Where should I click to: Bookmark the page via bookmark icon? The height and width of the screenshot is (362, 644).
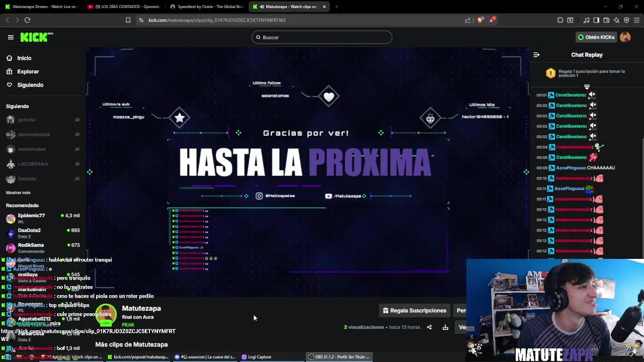(128, 20)
